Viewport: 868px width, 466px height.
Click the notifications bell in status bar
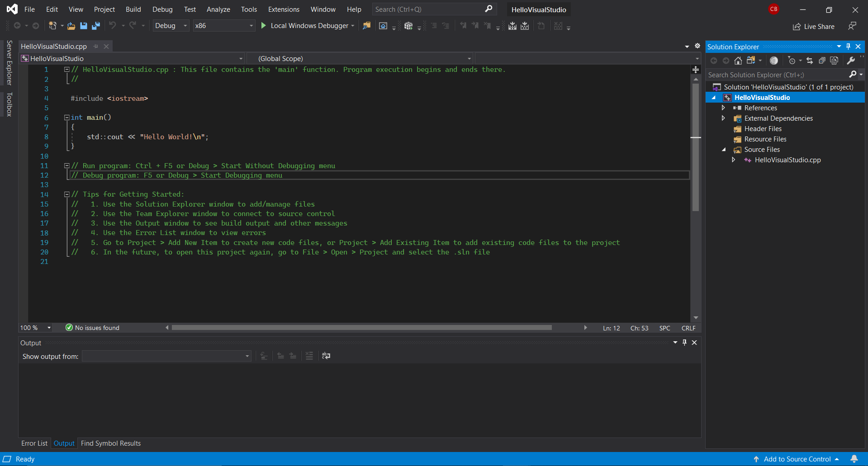[854, 459]
